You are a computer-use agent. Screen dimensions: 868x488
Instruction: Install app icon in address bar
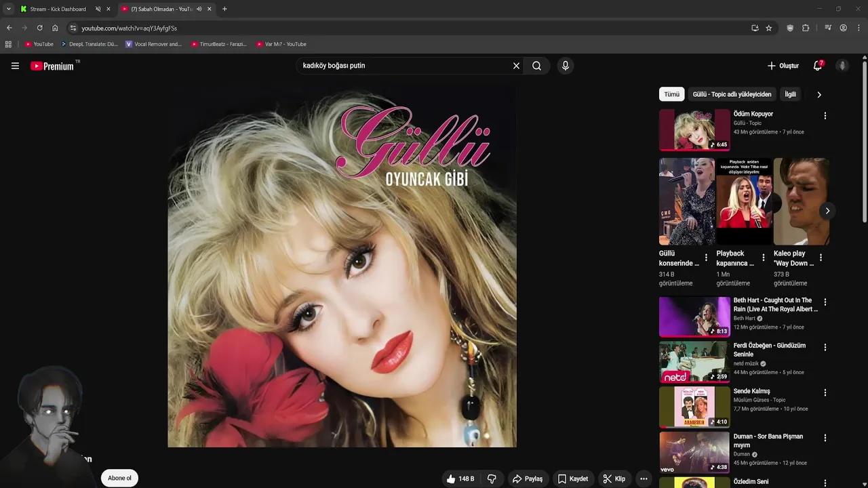pos(755,28)
